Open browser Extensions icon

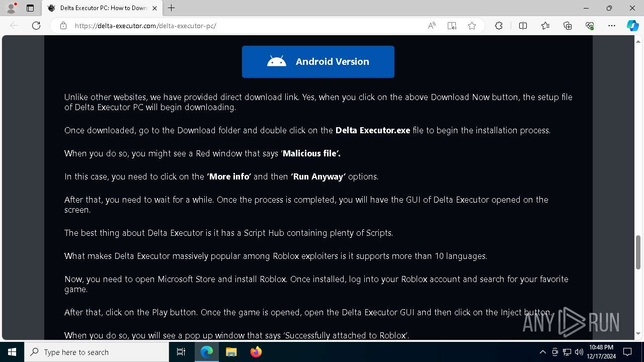click(499, 26)
